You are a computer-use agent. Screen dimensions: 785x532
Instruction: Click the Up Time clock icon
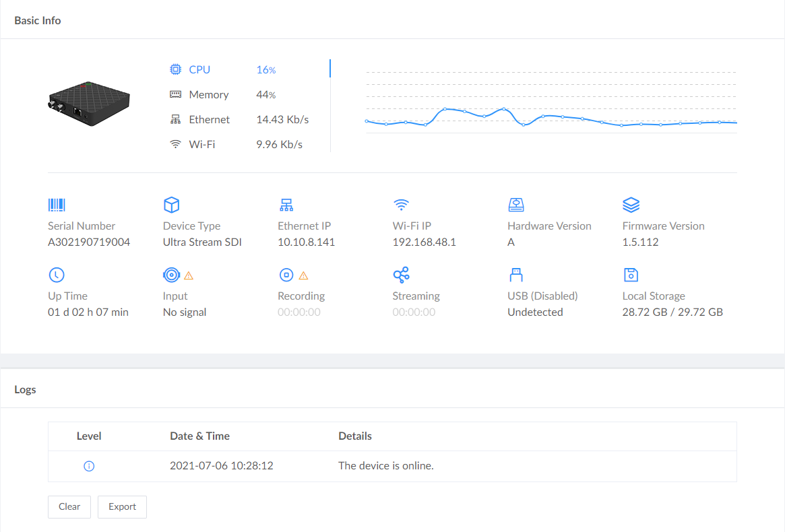[x=57, y=275]
